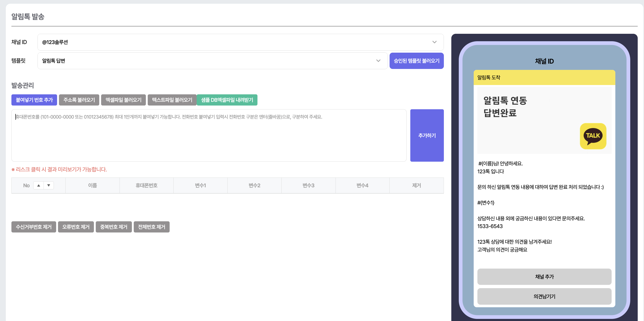The height and width of the screenshot is (321, 644).
Task: Sort No column ascending with up arrow
Action: point(38,185)
